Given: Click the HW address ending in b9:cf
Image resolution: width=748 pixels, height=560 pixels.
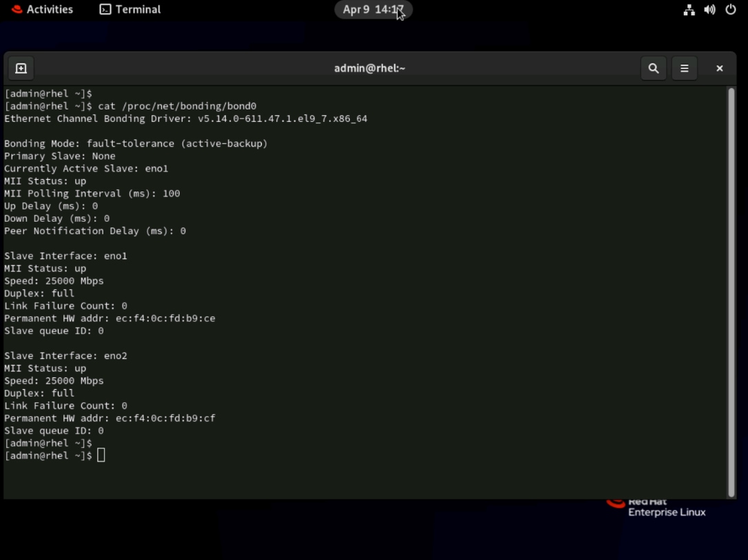Looking at the screenshot, I should click(x=165, y=418).
